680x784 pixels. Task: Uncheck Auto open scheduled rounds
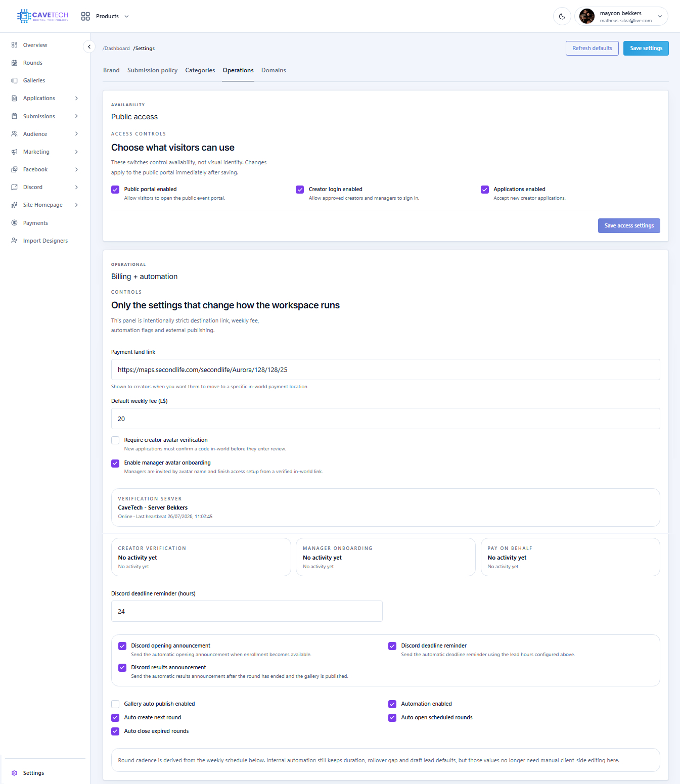[392, 718]
